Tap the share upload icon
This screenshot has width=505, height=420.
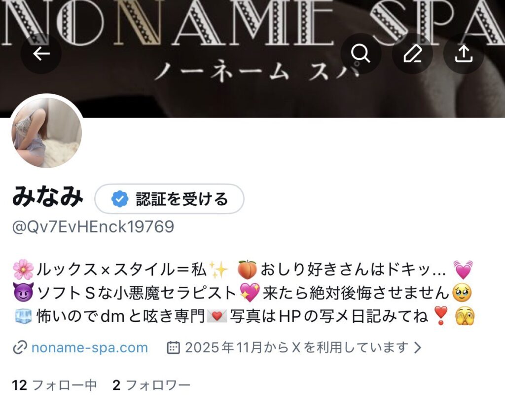point(464,53)
